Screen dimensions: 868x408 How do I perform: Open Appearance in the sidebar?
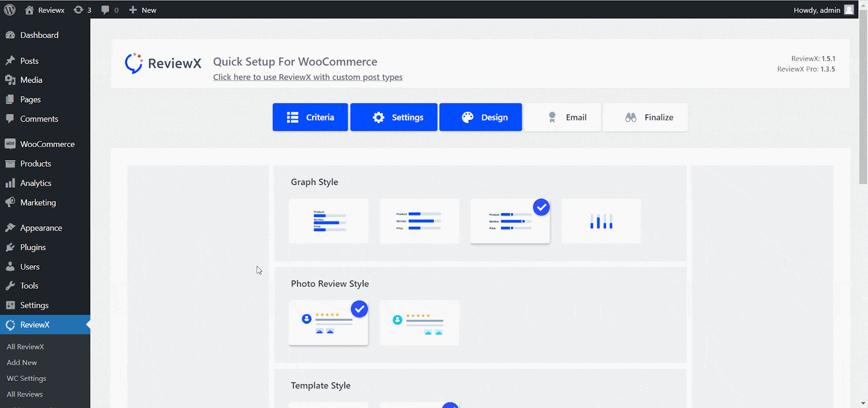[x=41, y=228]
